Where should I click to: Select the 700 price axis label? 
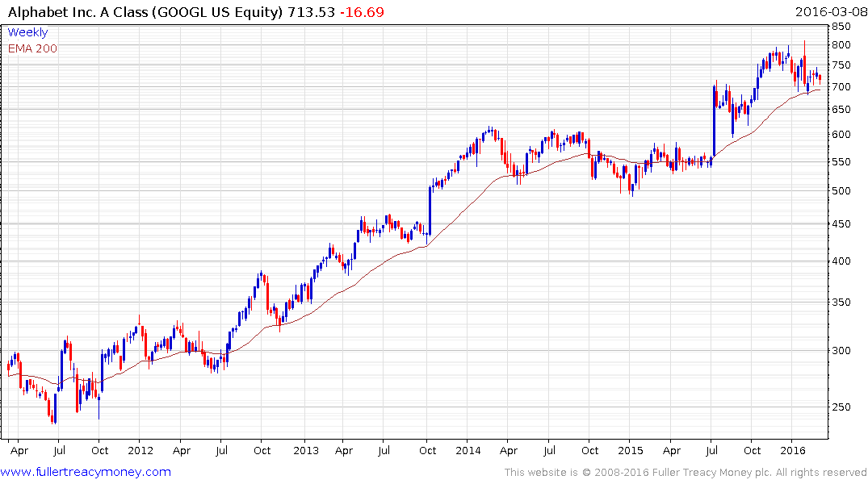(841, 87)
